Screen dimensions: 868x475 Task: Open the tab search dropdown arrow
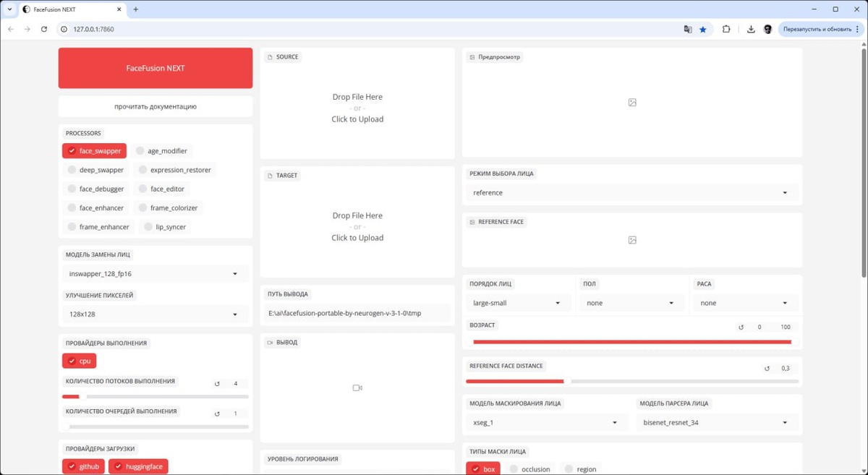[x=9, y=9]
